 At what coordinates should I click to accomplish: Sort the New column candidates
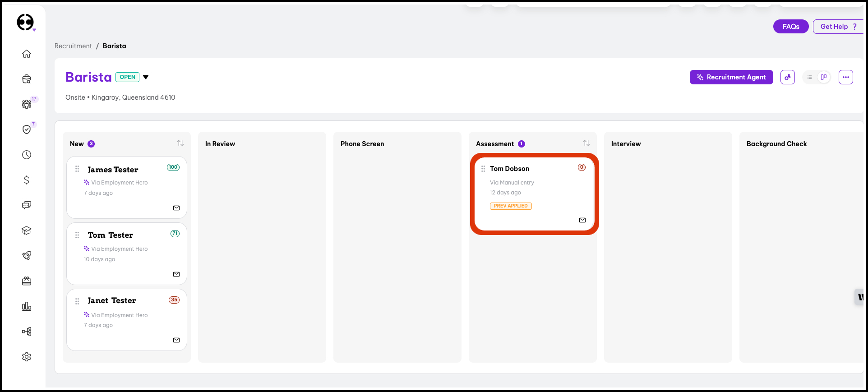click(x=180, y=143)
